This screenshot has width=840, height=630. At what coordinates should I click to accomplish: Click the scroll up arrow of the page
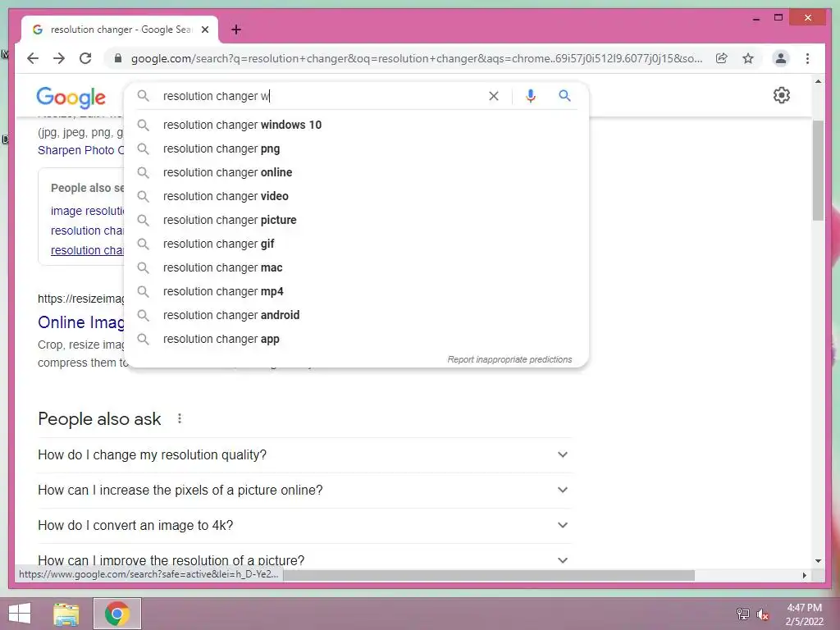818,81
